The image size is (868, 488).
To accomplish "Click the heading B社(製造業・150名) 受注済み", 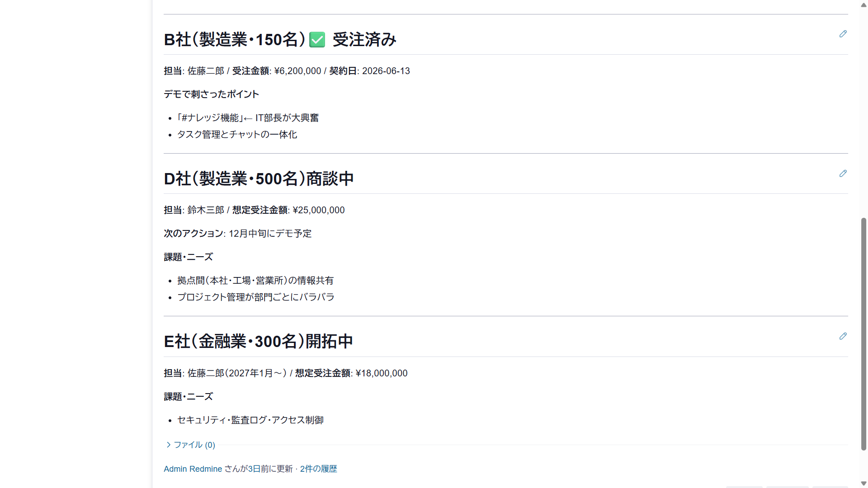I will pos(280,40).
